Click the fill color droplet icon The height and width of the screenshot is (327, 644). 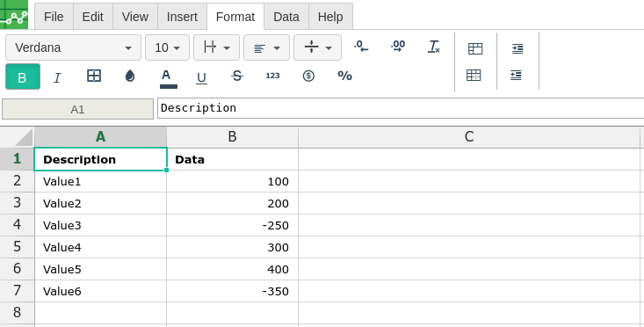[130, 76]
